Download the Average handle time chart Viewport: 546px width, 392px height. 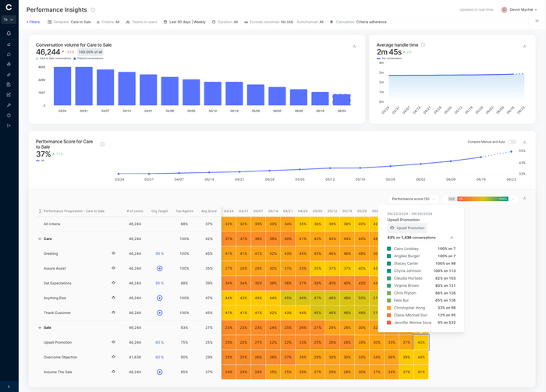click(525, 46)
